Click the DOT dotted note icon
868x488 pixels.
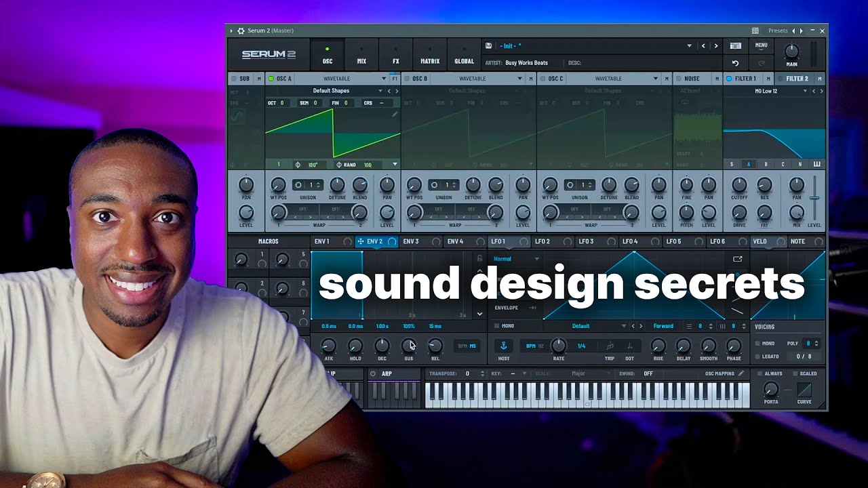click(x=629, y=346)
